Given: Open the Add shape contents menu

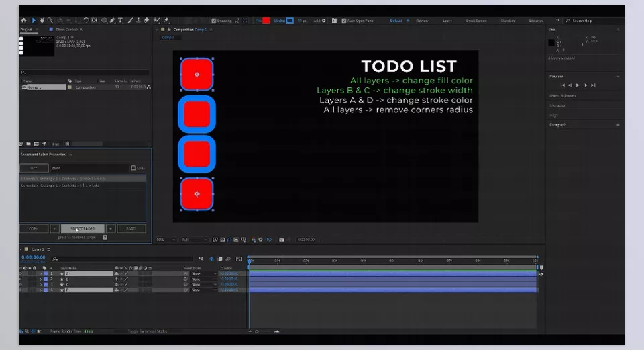Looking at the screenshot, I should click(323, 21).
